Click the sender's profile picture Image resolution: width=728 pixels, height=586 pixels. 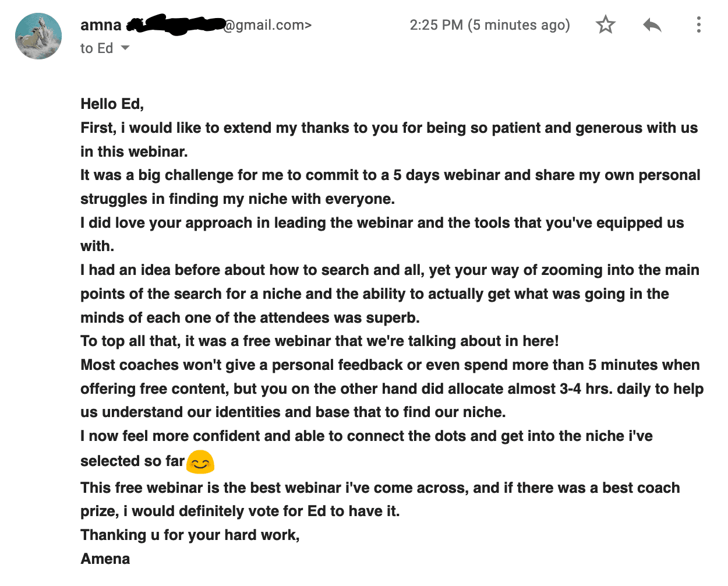(x=38, y=36)
